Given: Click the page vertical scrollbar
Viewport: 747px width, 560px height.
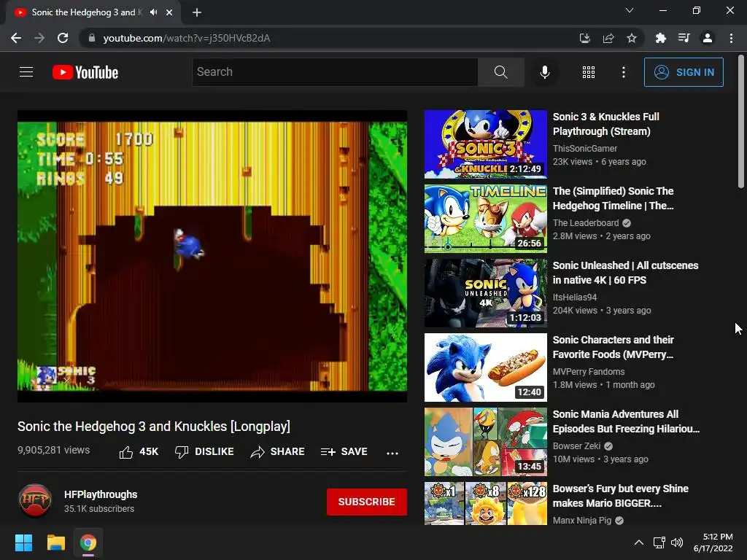Looking at the screenshot, I should [x=741, y=122].
